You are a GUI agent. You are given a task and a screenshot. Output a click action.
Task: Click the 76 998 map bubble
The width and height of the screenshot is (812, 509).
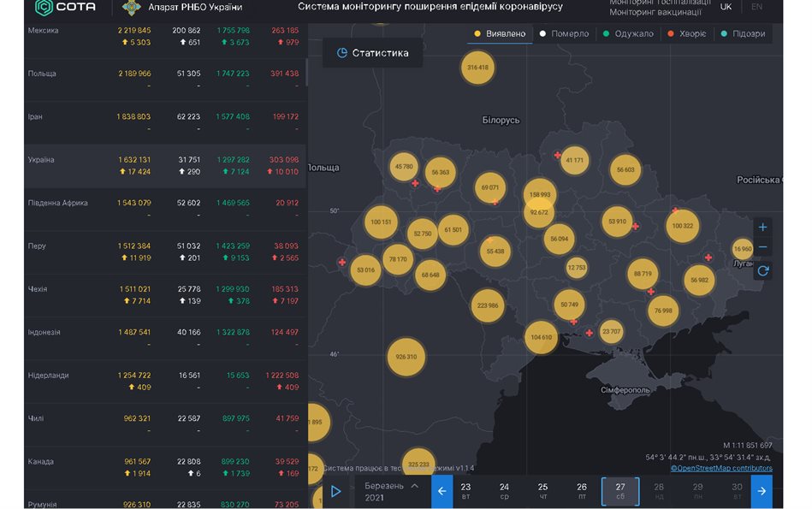tap(663, 311)
